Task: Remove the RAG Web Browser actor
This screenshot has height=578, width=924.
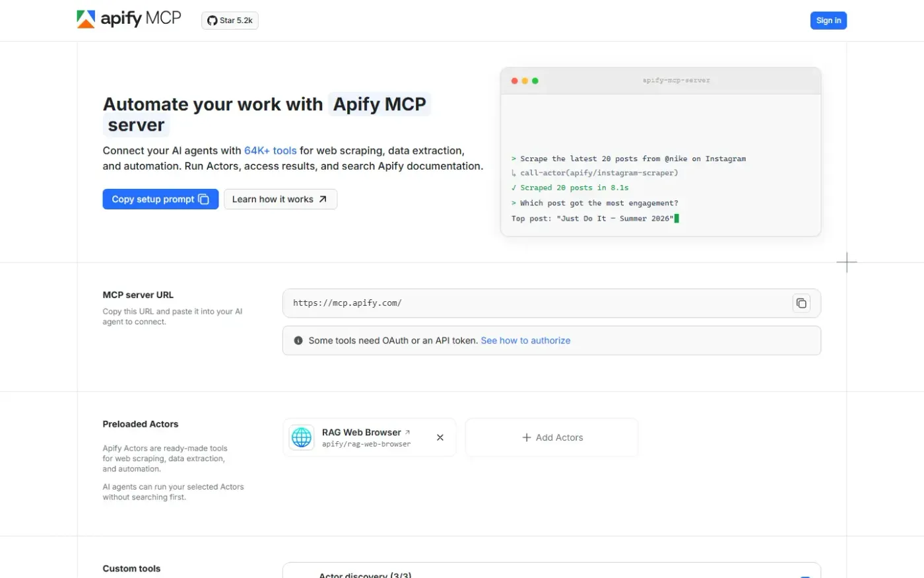Action: tap(440, 437)
